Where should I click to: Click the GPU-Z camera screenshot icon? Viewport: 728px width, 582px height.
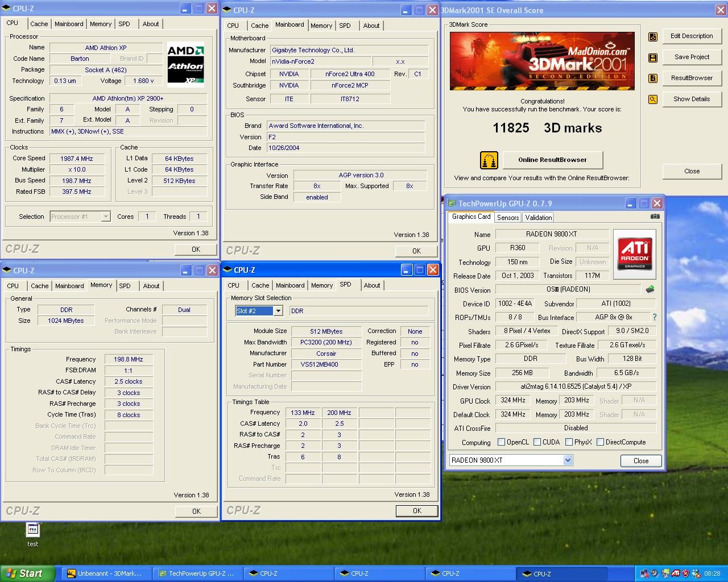pos(655,217)
